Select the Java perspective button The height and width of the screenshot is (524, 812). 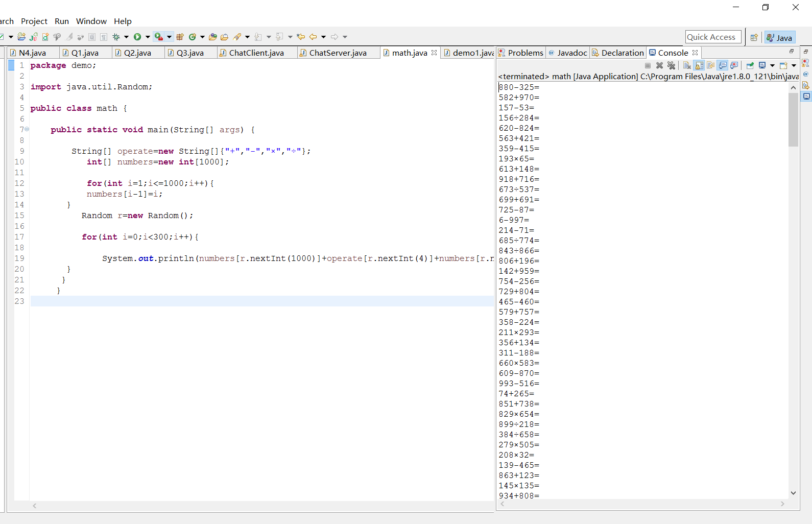[779, 37]
